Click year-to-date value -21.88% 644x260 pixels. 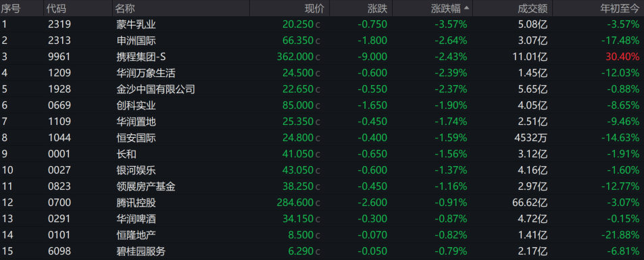pyautogui.click(x=620, y=235)
